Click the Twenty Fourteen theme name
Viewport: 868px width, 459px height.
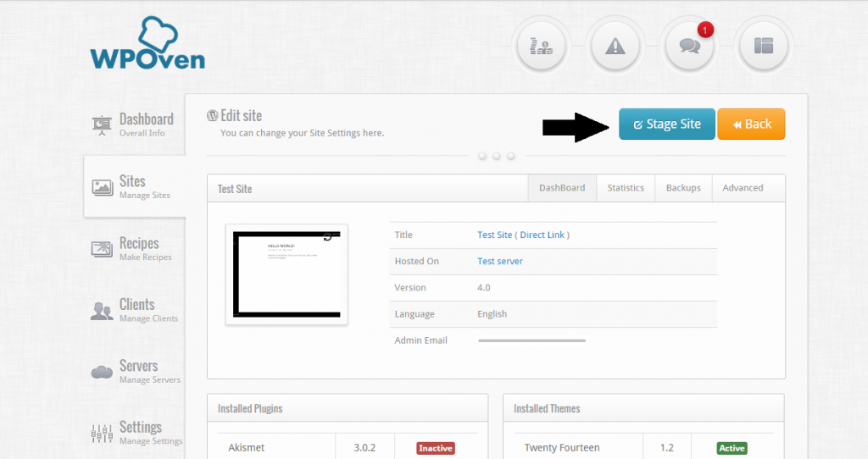coord(562,448)
